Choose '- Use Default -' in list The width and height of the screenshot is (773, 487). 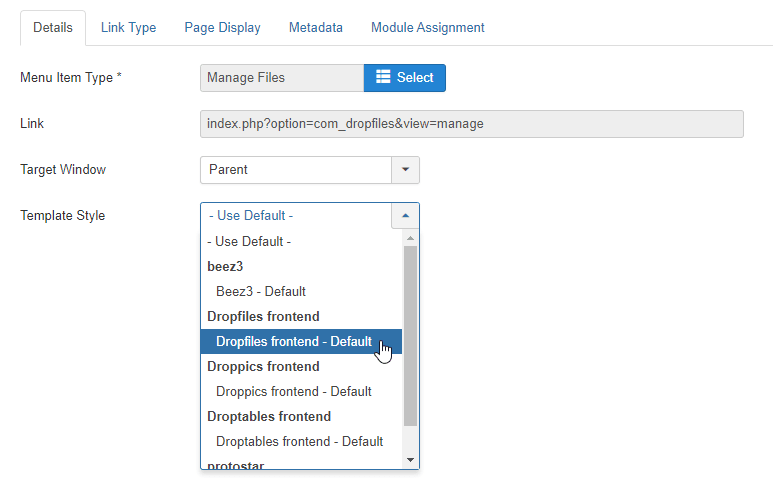coord(249,242)
